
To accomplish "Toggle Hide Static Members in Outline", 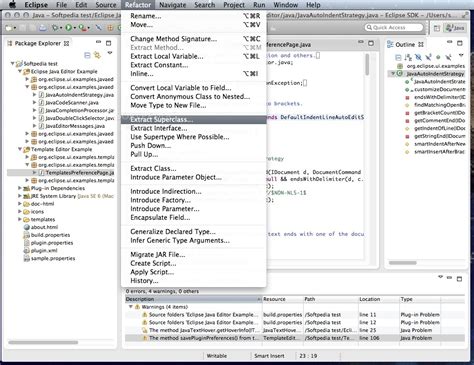I will pyautogui.click(x=428, y=57).
